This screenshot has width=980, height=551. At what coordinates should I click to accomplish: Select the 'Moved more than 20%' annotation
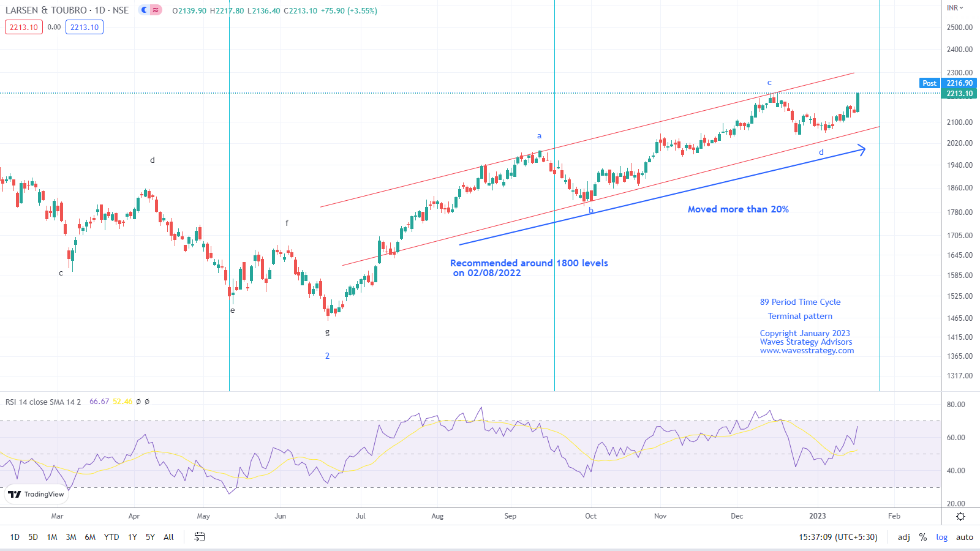pyautogui.click(x=738, y=209)
